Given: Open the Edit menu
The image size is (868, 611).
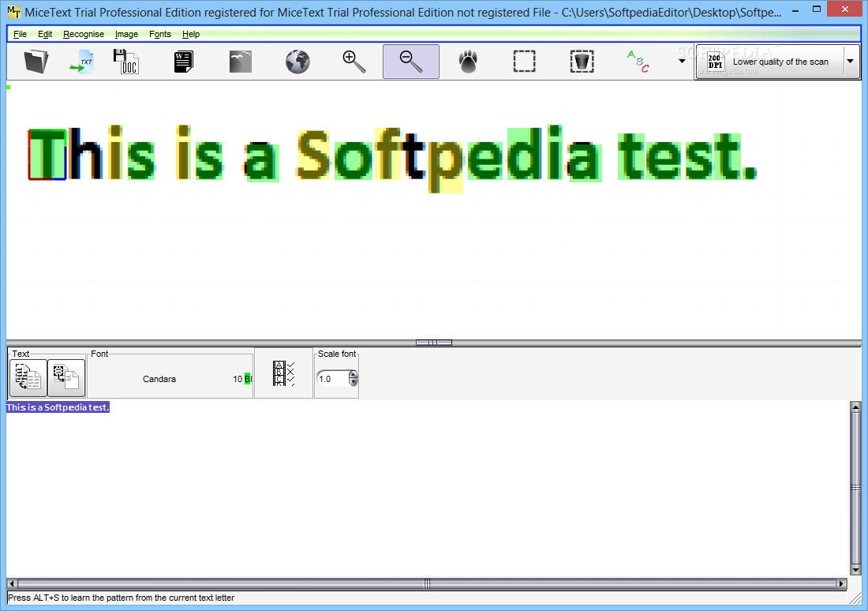Looking at the screenshot, I should point(45,34).
